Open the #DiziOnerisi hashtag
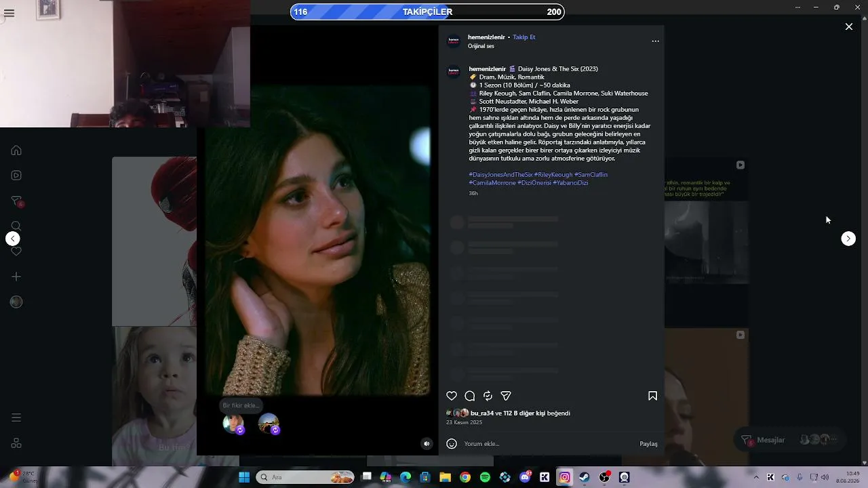The height and width of the screenshot is (488, 868). click(534, 183)
